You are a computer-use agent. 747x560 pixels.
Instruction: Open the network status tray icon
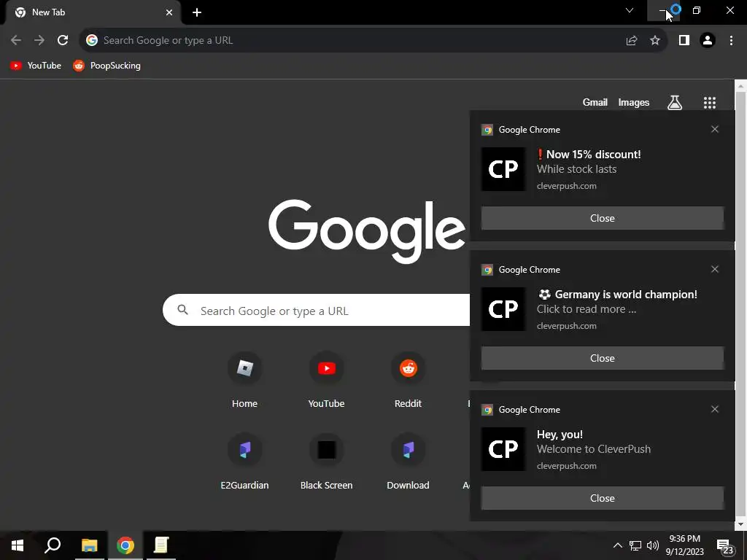pyautogui.click(x=635, y=545)
